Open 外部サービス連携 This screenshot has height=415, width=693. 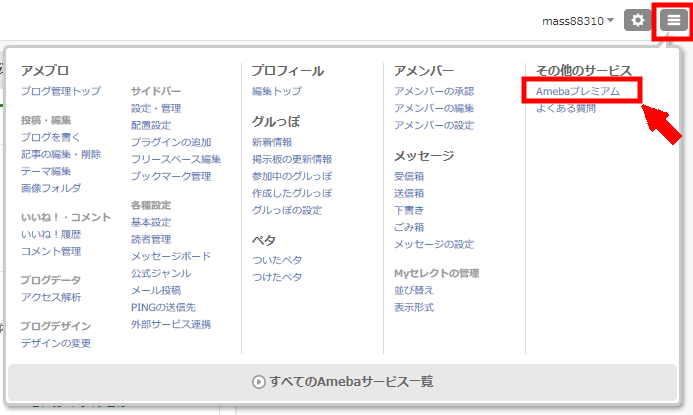(171, 324)
